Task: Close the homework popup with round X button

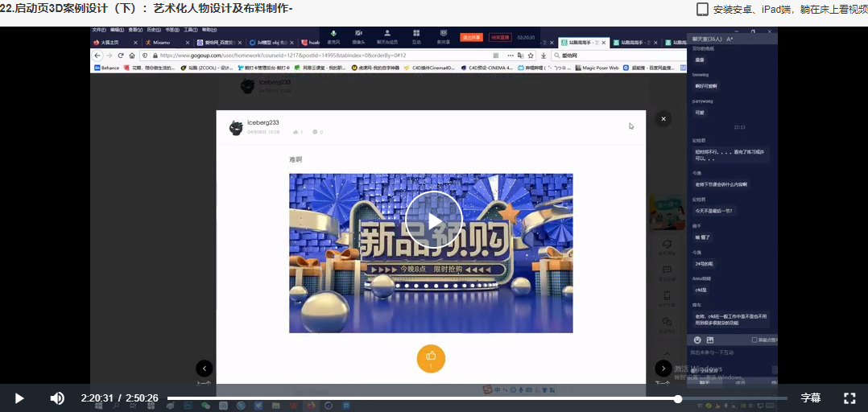Action: 663,118
